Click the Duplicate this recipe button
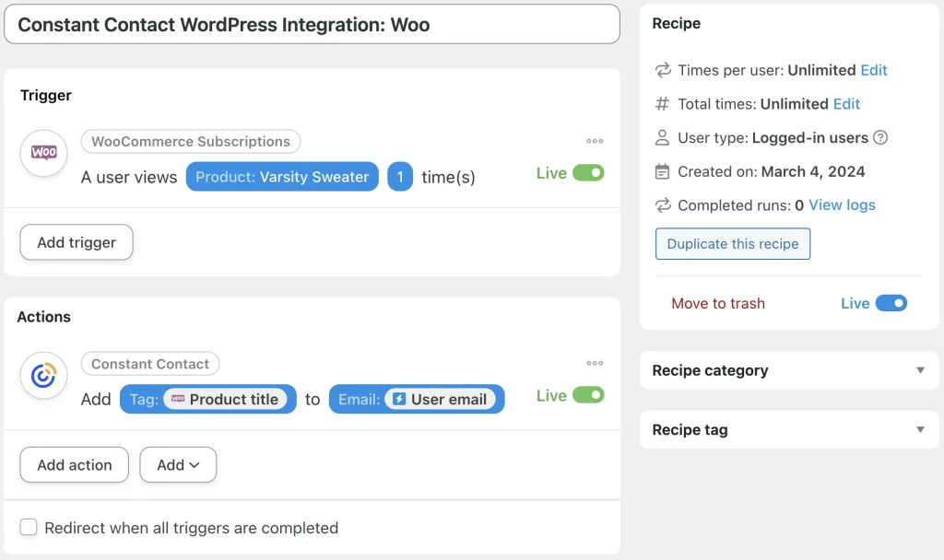 click(732, 243)
